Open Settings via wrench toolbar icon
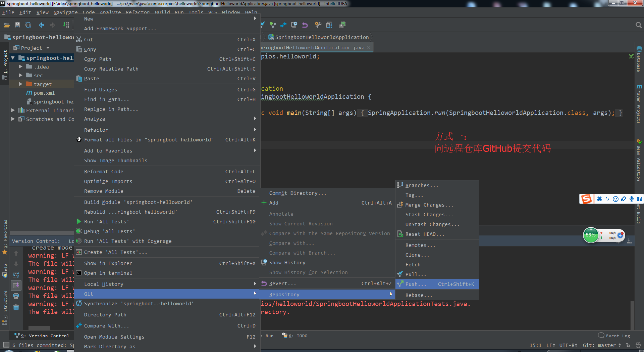This screenshot has height=352, width=644. pos(318,25)
